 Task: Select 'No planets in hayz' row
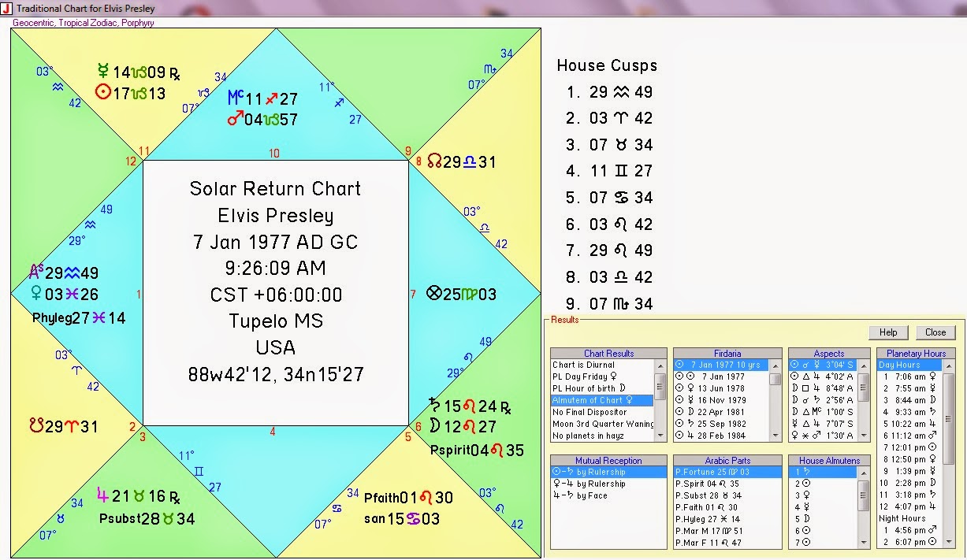click(602, 436)
